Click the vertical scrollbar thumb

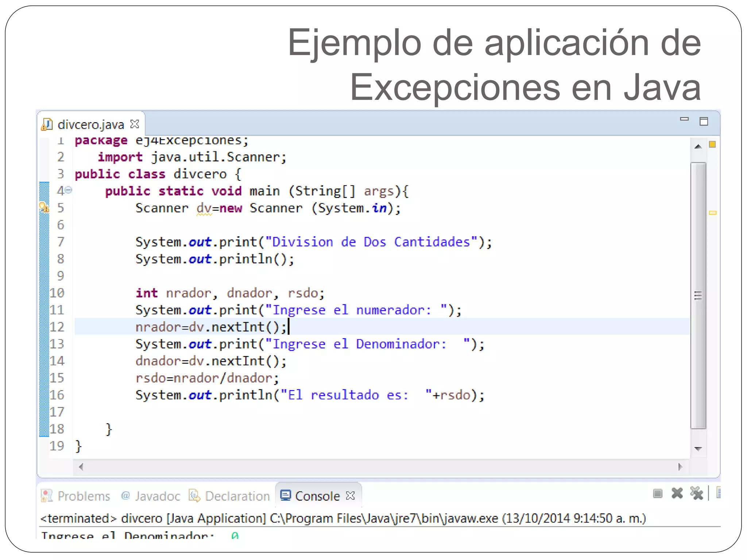click(x=698, y=296)
